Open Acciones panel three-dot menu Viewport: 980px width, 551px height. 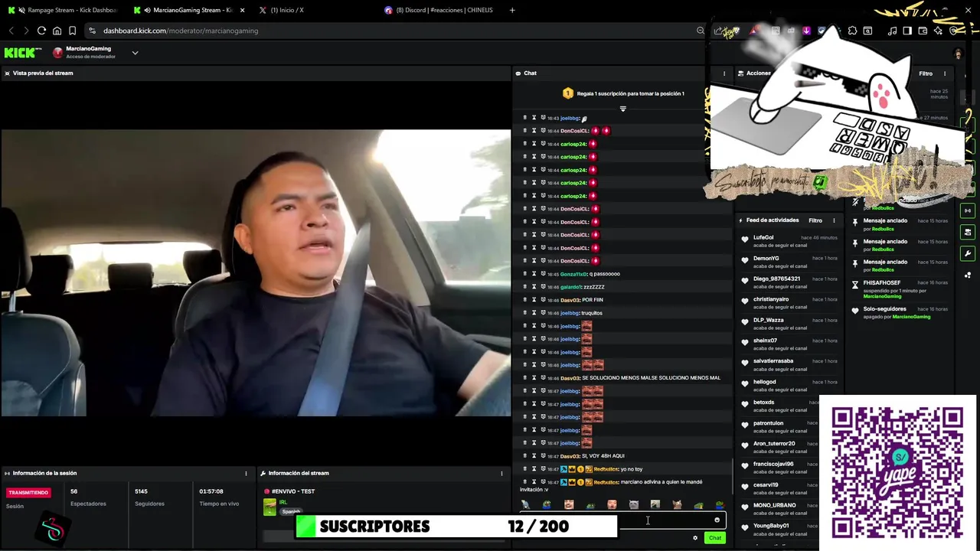click(x=945, y=73)
